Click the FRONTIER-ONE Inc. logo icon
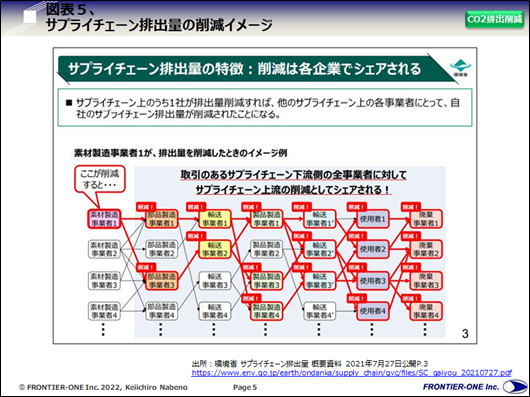The image size is (530, 397). click(514, 387)
